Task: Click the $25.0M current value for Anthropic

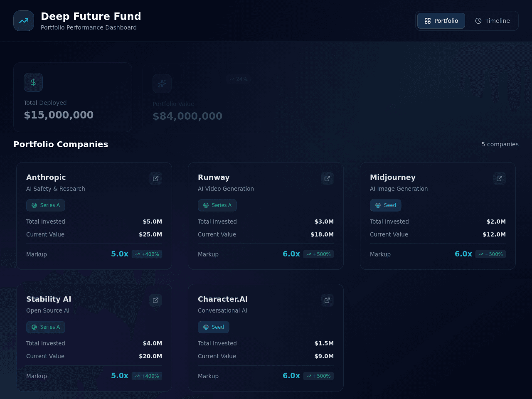Action: pos(150,234)
